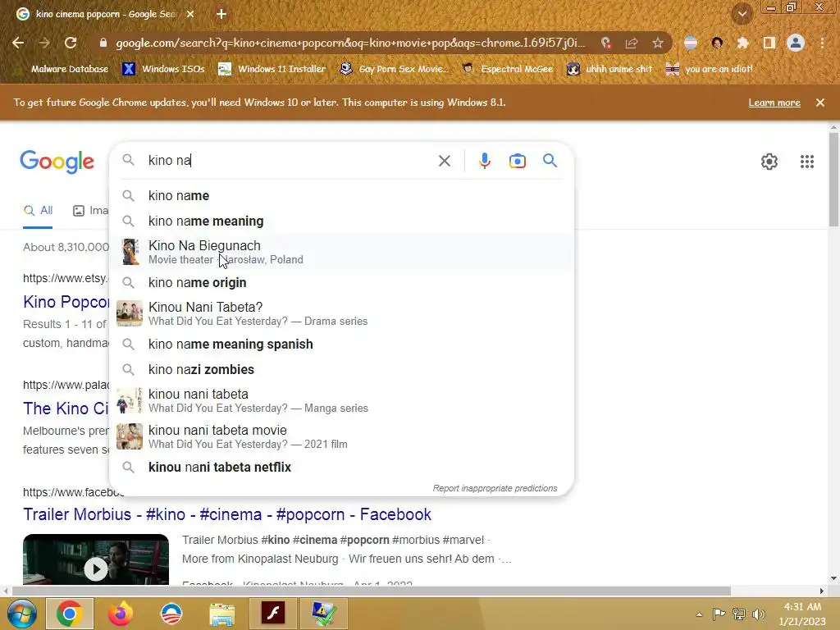Open Google quick settings gear
The image size is (840, 630).
[769, 162]
